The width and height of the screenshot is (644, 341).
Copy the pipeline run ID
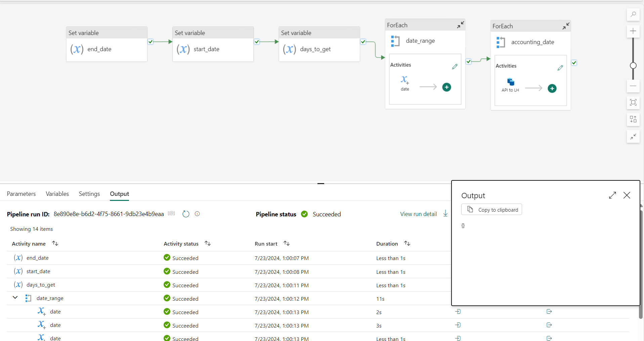pos(171,214)
